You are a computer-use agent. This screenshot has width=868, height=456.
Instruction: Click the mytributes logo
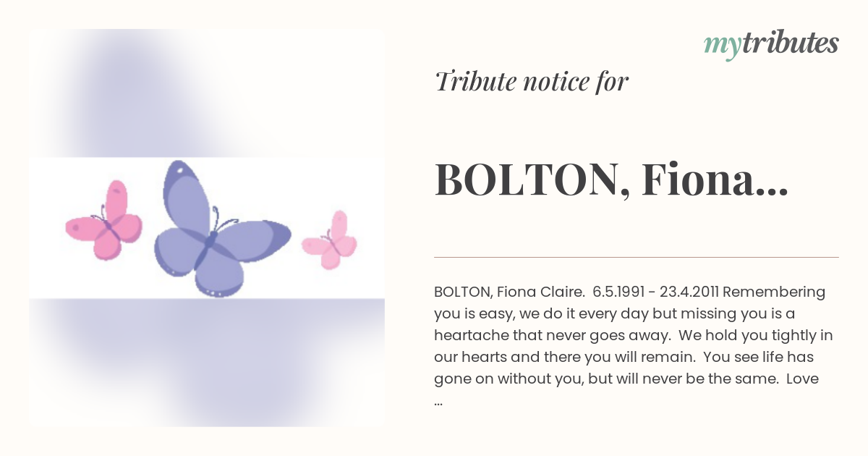coord(771,44)
